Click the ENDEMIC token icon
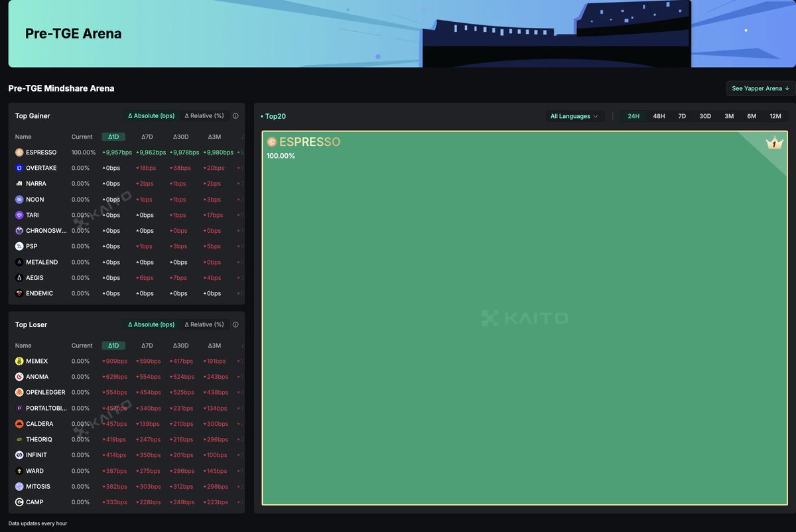The height and width of the screenshot is (532, 796). (19, 293)
